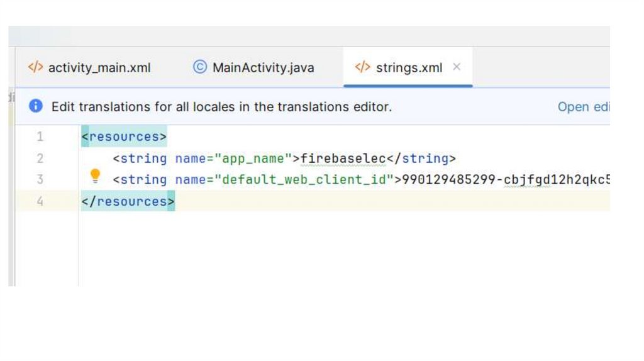Select the strings.xml tab
The width and height of the screenshot is (644, 361).
tap(409, 67)
